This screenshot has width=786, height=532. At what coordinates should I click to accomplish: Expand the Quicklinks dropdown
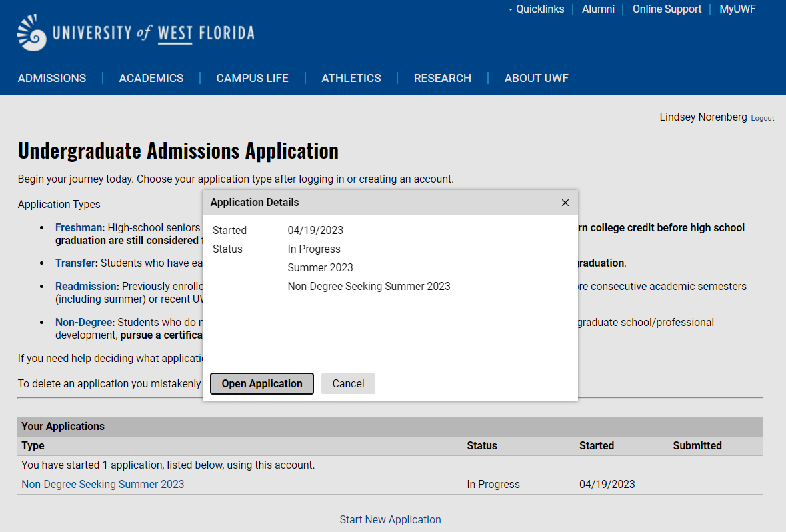(536, 9)
